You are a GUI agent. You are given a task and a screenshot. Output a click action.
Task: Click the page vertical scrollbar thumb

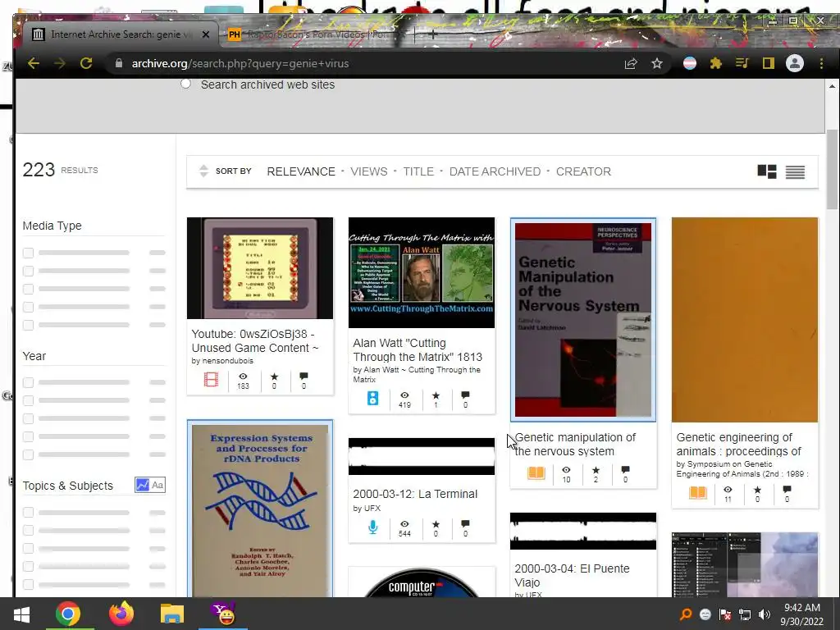[x=832, y=169]
